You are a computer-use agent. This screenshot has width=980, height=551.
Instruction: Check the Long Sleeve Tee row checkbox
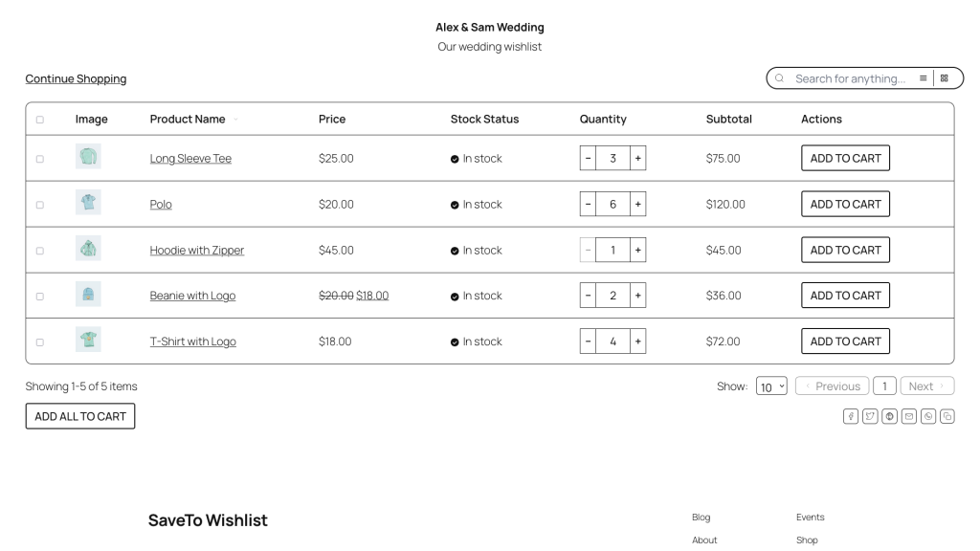(40, 160)
